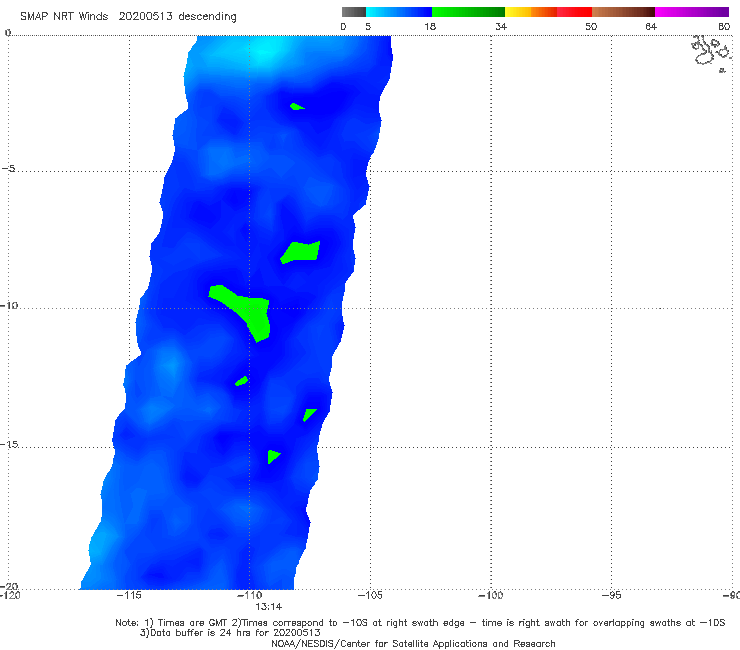740x650 pixels.
Task: Click the color bar label "5"
Action: (368, 27)
